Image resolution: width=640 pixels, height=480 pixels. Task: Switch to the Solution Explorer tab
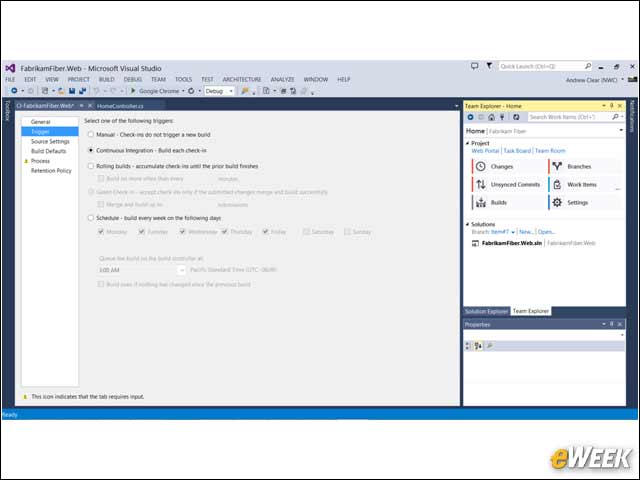[486, 311]
